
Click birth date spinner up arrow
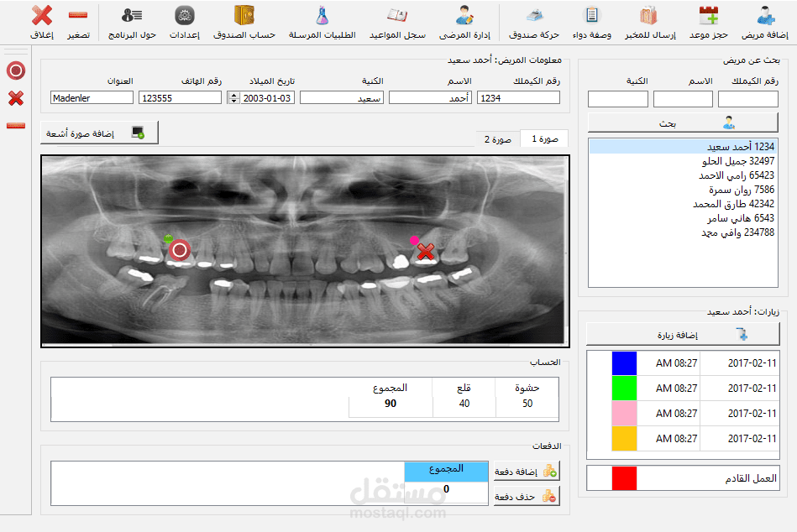tap(233, 95)
